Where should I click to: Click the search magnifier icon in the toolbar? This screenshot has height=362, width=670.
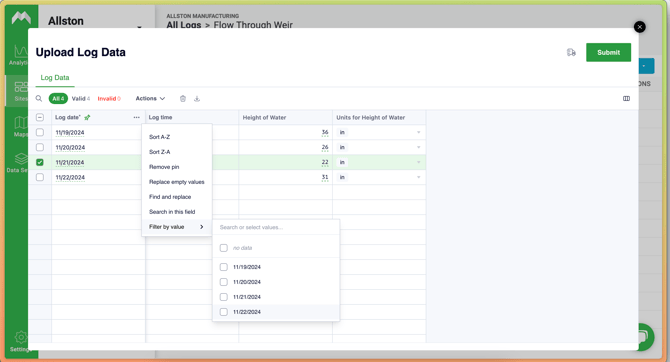point(39,99)
